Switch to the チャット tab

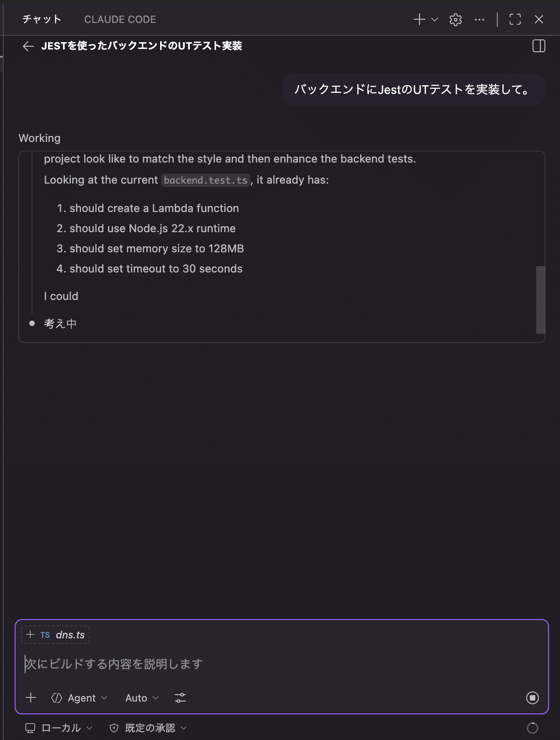click(x=42, y=19)
